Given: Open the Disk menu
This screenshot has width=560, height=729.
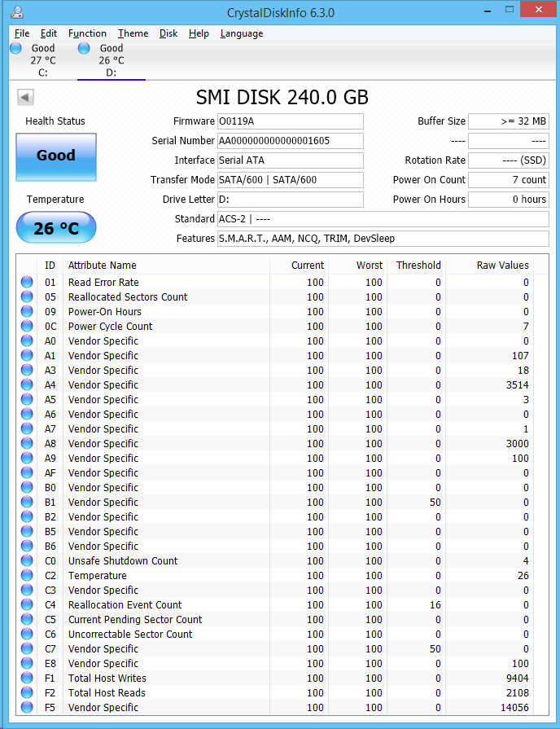Looking at the screenshot, I should pos(168,33).
